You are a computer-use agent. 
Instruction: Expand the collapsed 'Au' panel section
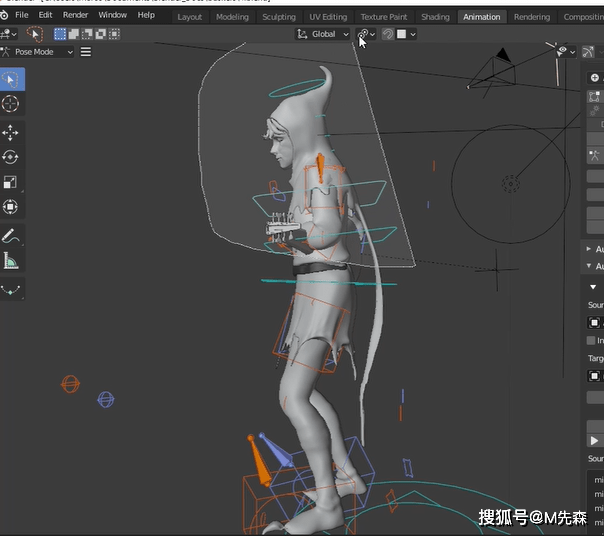(x=589, y=249)
